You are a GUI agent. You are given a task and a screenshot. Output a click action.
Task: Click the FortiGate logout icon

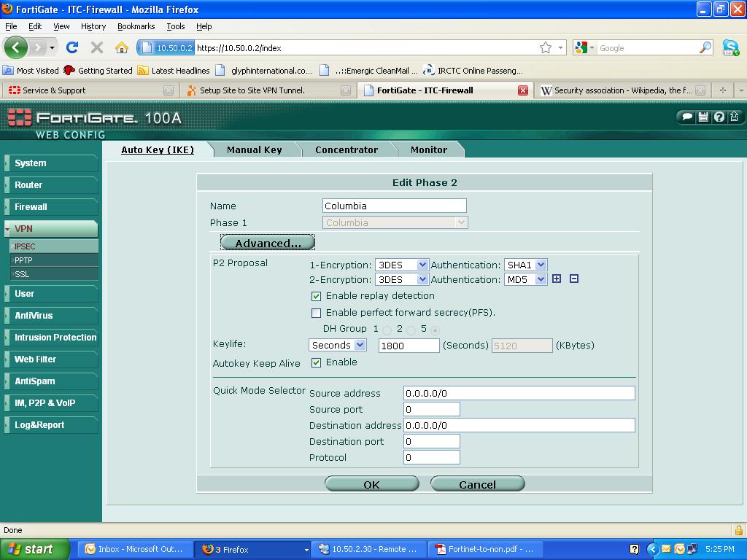(734, 117)
